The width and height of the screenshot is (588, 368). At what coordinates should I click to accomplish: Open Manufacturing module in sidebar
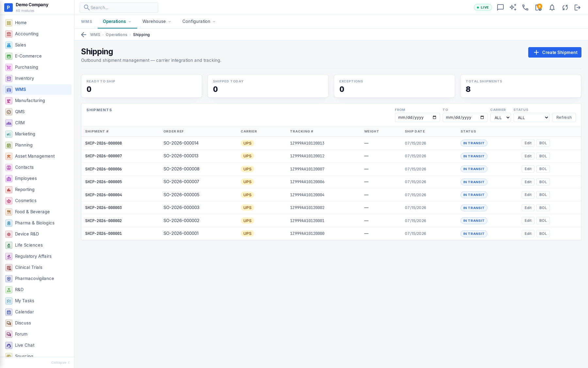click(x=37, y=101)
